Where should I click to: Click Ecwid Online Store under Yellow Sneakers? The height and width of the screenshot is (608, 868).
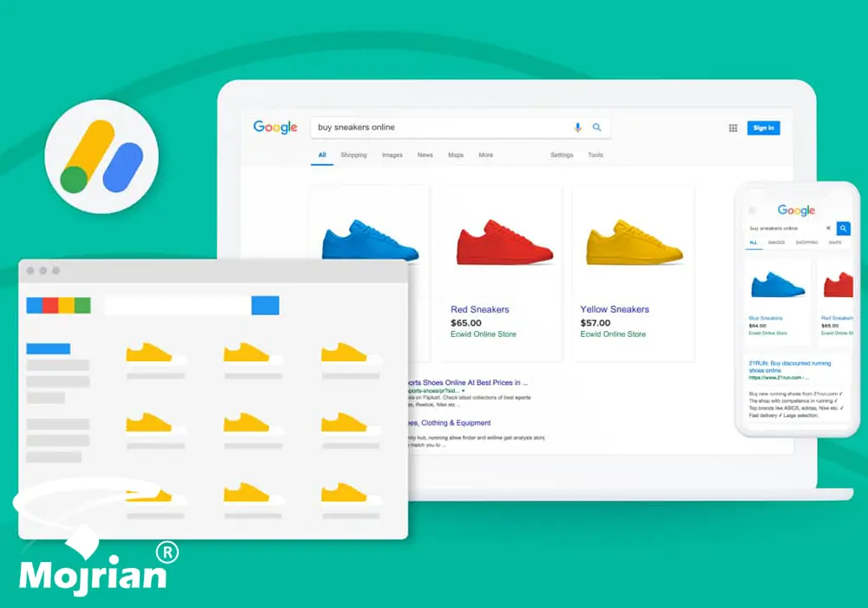pyautogui.click(x=613, y=334)
